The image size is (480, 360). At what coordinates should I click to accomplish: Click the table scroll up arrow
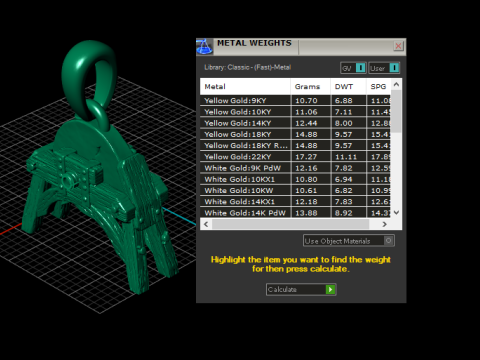pos(396,85)
